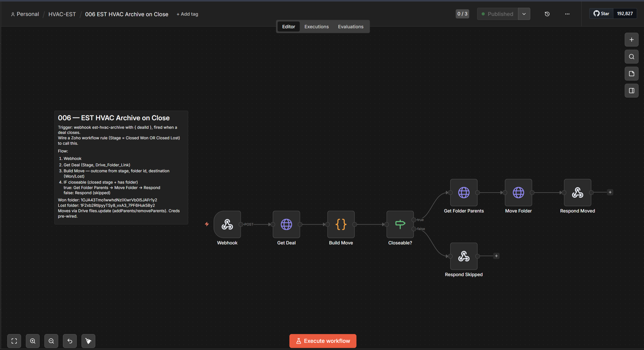Expand the Published dropdown arrow
This screenshot has height=350, width=644.
[x=524, y=14]
